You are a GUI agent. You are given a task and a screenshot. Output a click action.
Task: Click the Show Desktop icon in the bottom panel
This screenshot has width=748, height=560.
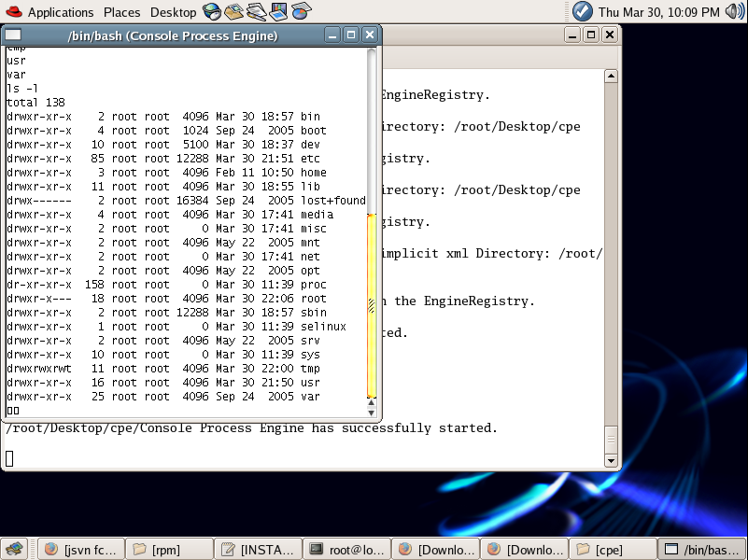tap(13, 550)
